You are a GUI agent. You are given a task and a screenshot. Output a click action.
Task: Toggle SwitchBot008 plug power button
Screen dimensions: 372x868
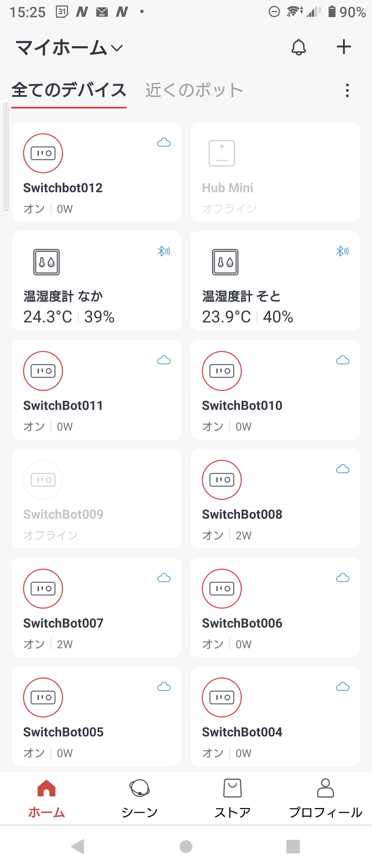(222, 480)
